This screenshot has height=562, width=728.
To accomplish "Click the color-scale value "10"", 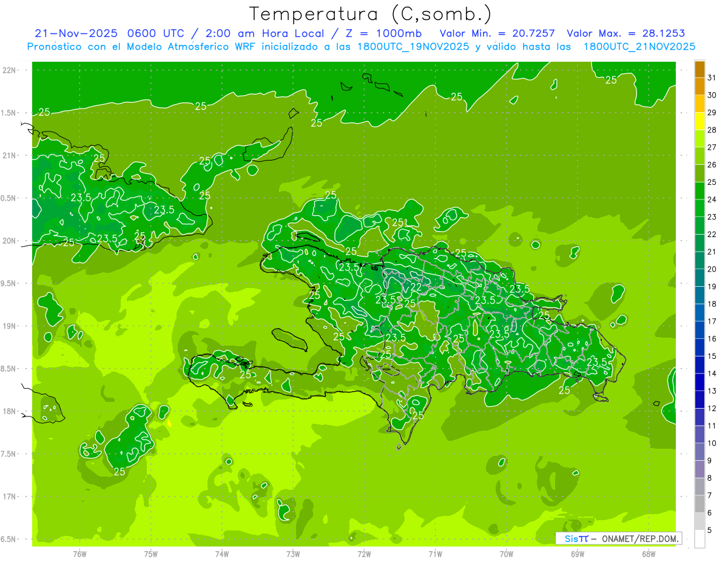I will (x=712, y=443).
